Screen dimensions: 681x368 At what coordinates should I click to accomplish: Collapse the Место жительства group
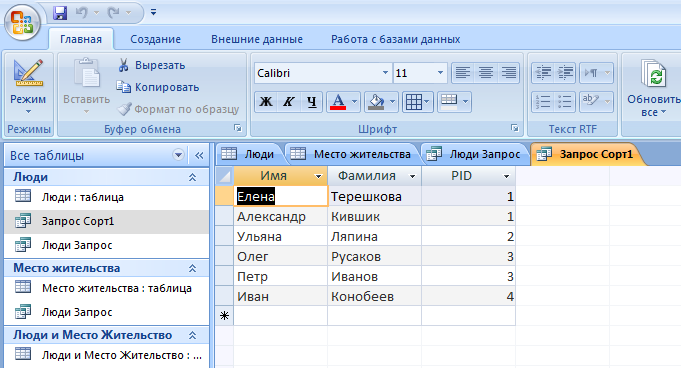click(x=192, y=269)
